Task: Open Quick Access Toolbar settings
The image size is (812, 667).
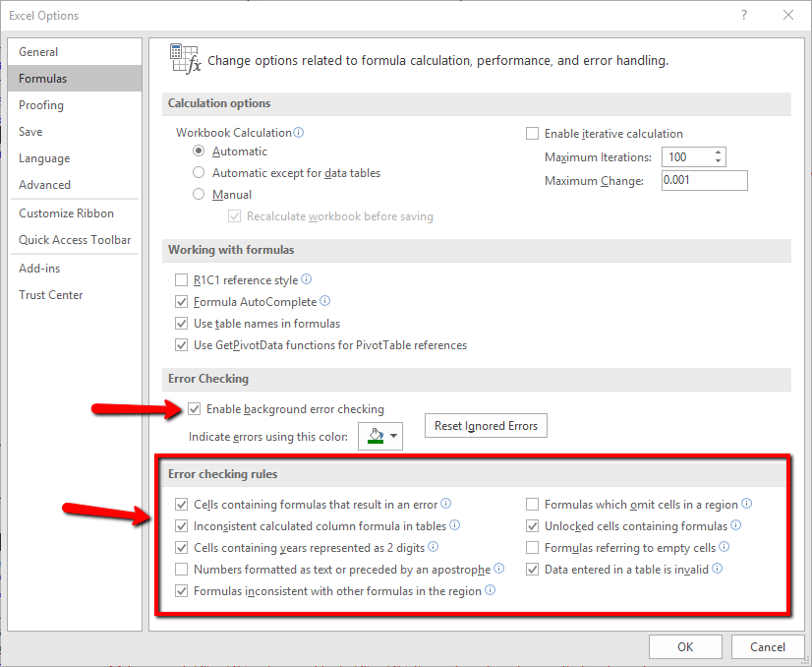Action: (x=75, y=239)
